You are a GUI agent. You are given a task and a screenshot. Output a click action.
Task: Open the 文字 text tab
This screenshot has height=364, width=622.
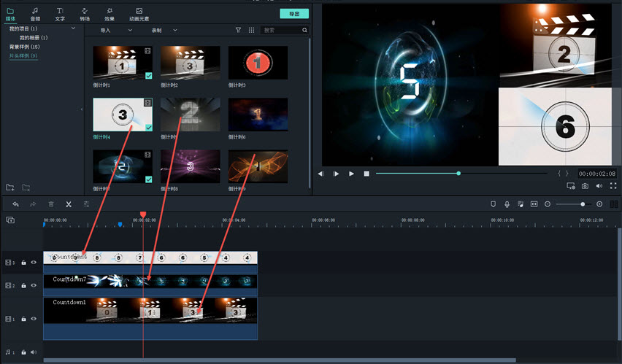pos(60,14)
